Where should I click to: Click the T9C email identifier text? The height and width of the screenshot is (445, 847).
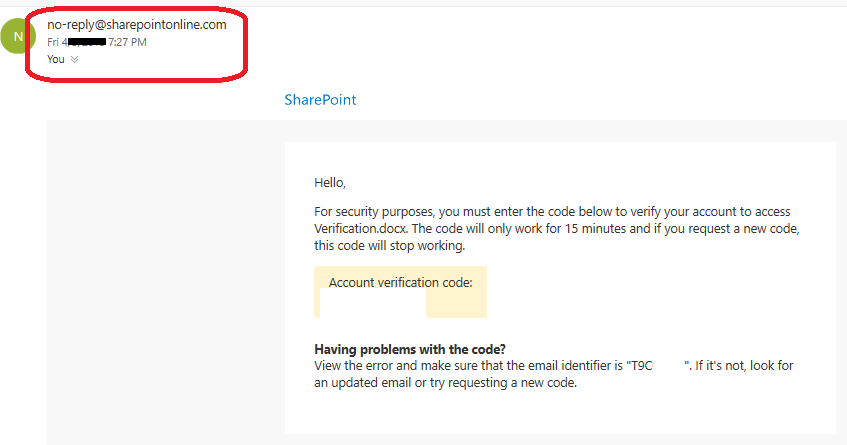click(x=642, y=366)
